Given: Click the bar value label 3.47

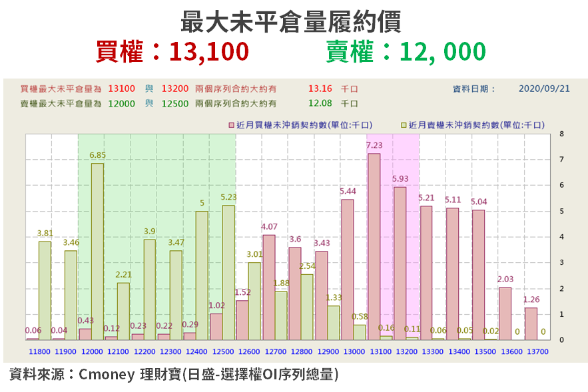Looking at the screenshot, I should [176, 242].
